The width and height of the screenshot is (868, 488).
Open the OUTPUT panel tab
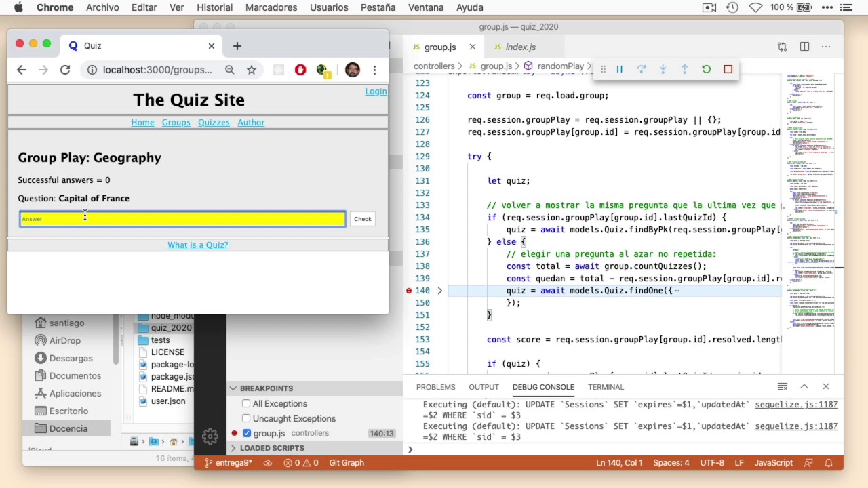[484, 387]
